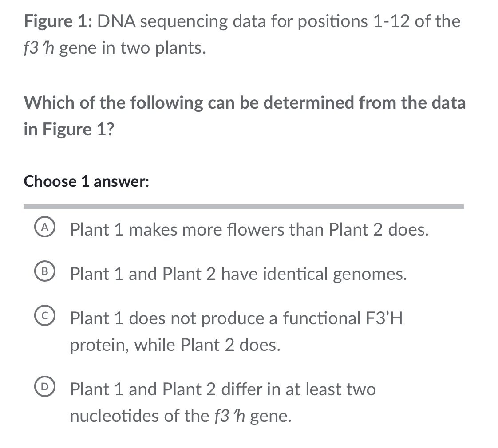Click "in Figure 1?" in the question

[69, 130]
